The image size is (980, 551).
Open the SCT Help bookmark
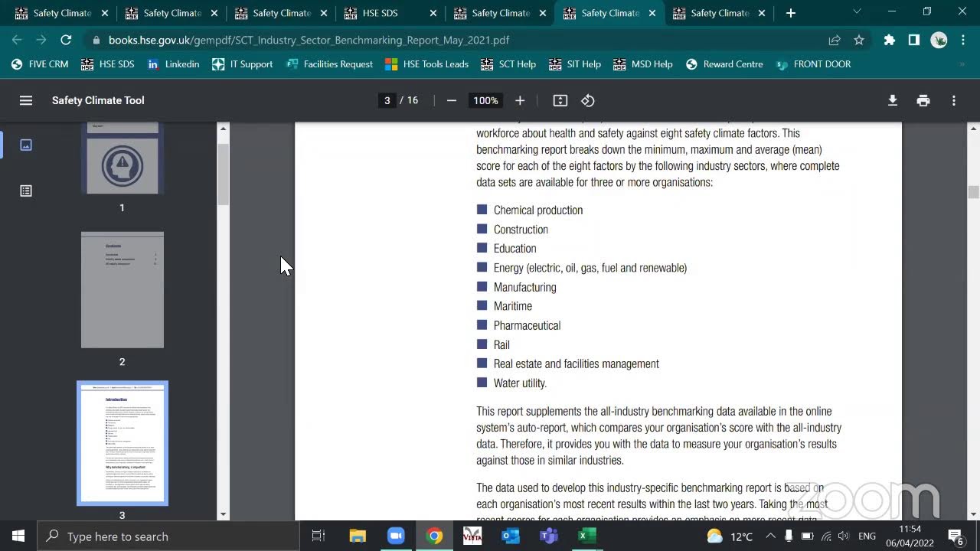pyautogui.click(x=508, y=64)
